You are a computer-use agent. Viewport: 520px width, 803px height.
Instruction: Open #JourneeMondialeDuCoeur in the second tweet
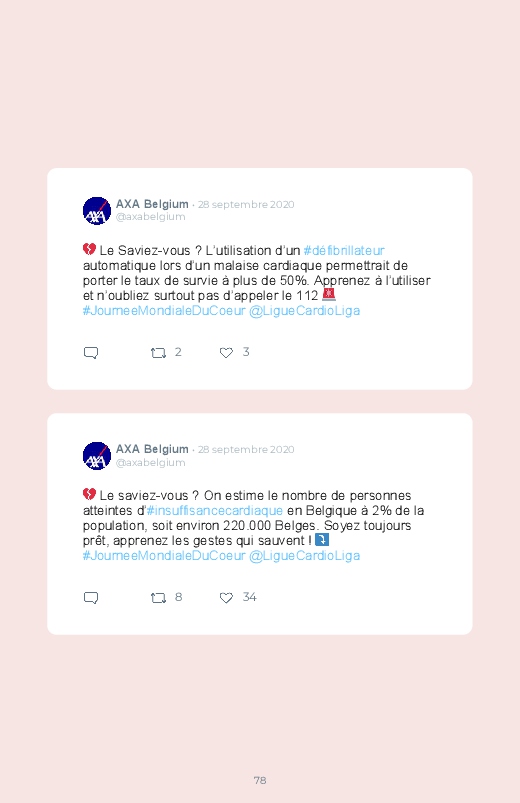164,556
